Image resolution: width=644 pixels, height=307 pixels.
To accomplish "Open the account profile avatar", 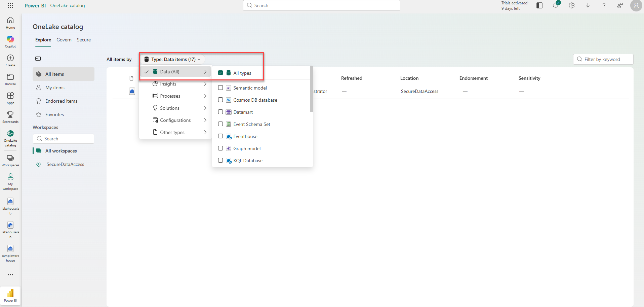I will click(636, 5).
